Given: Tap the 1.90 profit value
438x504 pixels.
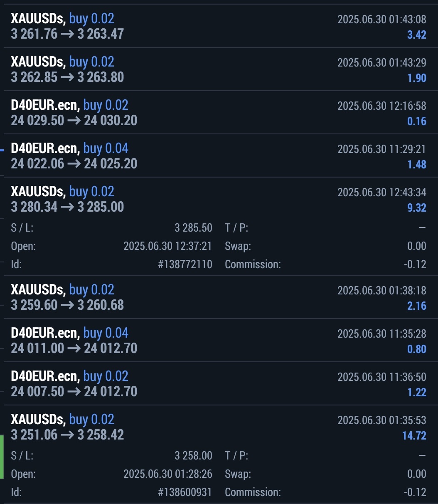Looking at the screenshot, I should (417, 78).
